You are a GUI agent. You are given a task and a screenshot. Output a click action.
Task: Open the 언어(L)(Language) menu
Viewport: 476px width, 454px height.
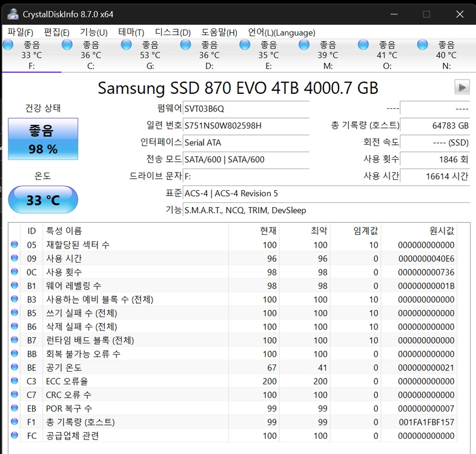click(282, 32)
